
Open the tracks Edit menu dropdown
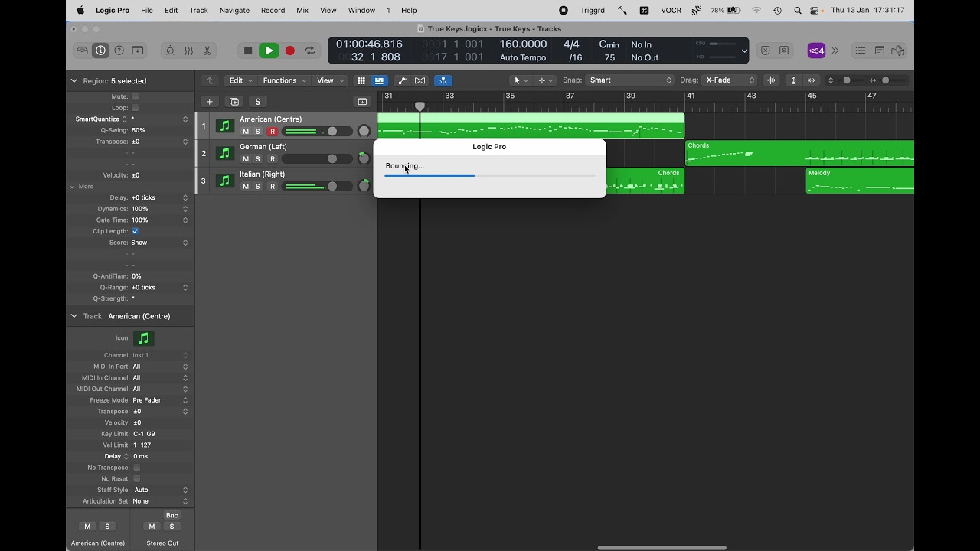coord(241,80)
